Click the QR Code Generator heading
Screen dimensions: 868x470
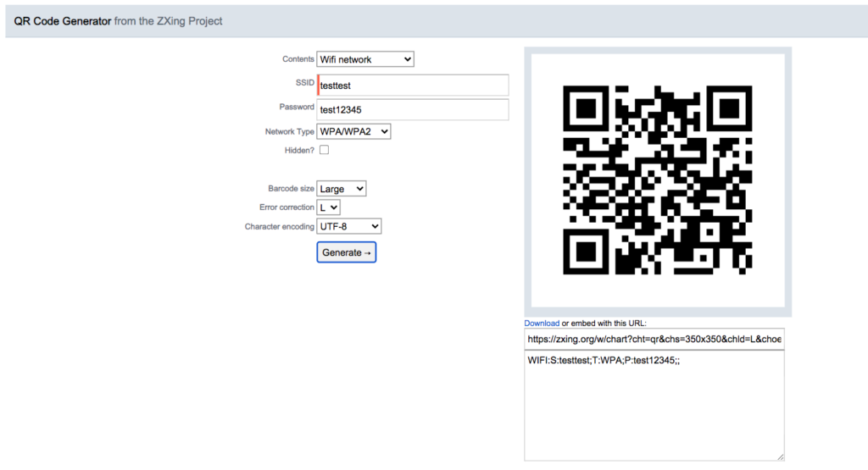point(63,21)
